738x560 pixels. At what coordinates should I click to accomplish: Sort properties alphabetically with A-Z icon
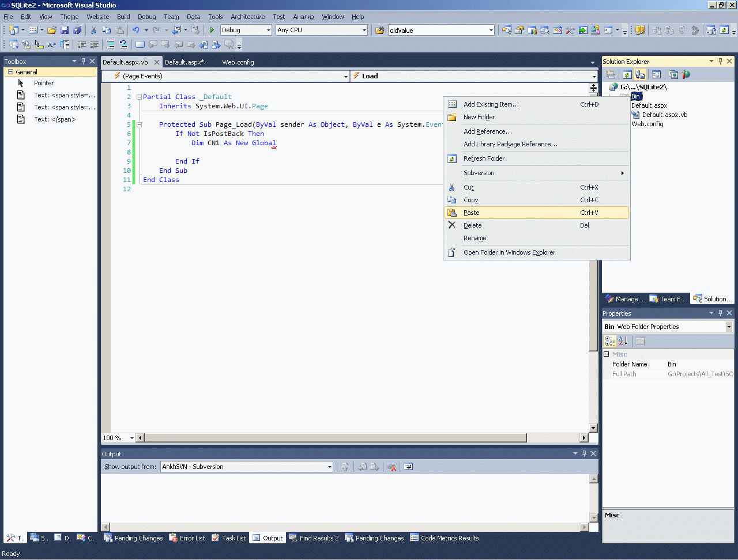coord(623,341)
